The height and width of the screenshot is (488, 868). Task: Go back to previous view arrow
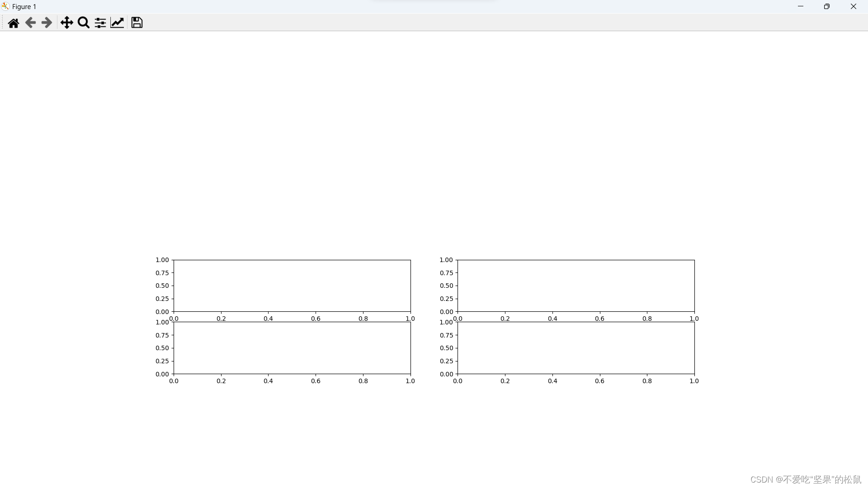pos(30,23)
